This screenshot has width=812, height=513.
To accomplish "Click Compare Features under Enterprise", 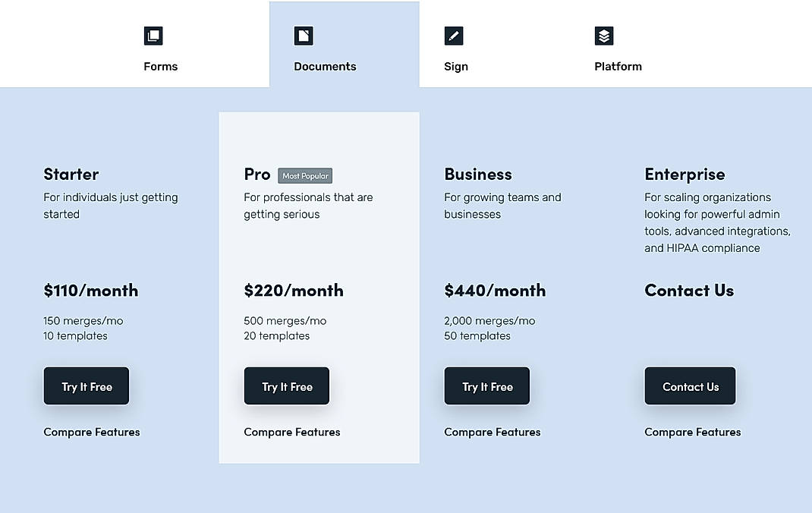I will point(692,432).
